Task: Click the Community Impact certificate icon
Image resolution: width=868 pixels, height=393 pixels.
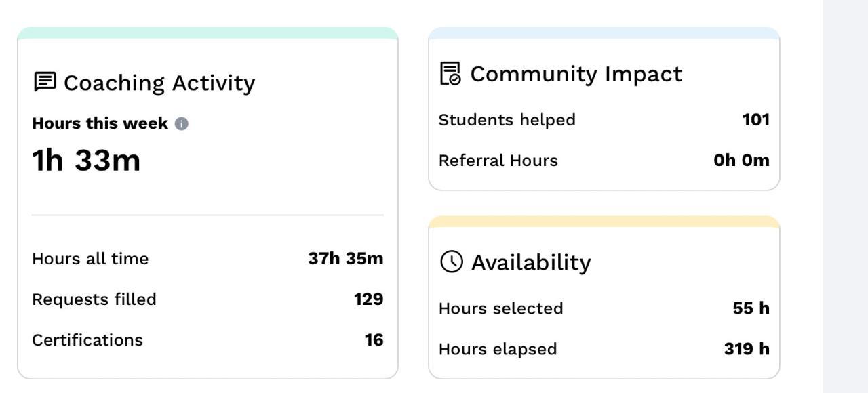Action: coord(450,73)
